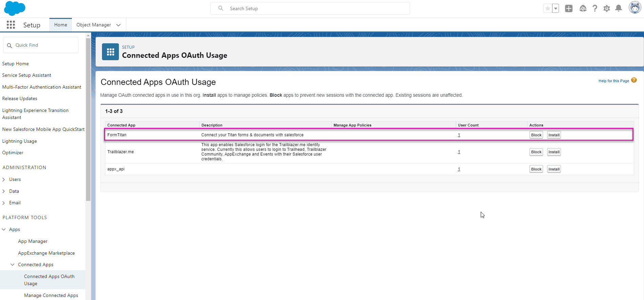Open the user profile avatar
This screenshot has height=300, width=644.
[x=634, y=8]
